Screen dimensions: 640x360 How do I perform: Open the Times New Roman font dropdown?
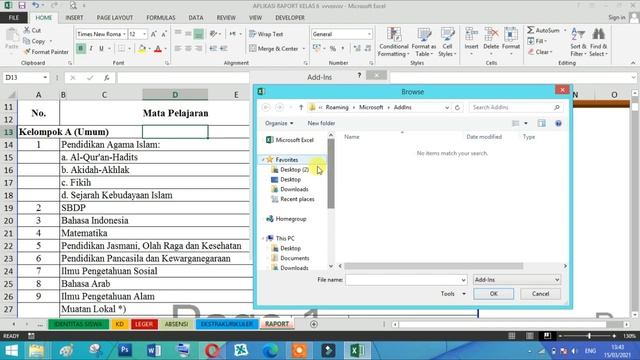coord(124,34)
